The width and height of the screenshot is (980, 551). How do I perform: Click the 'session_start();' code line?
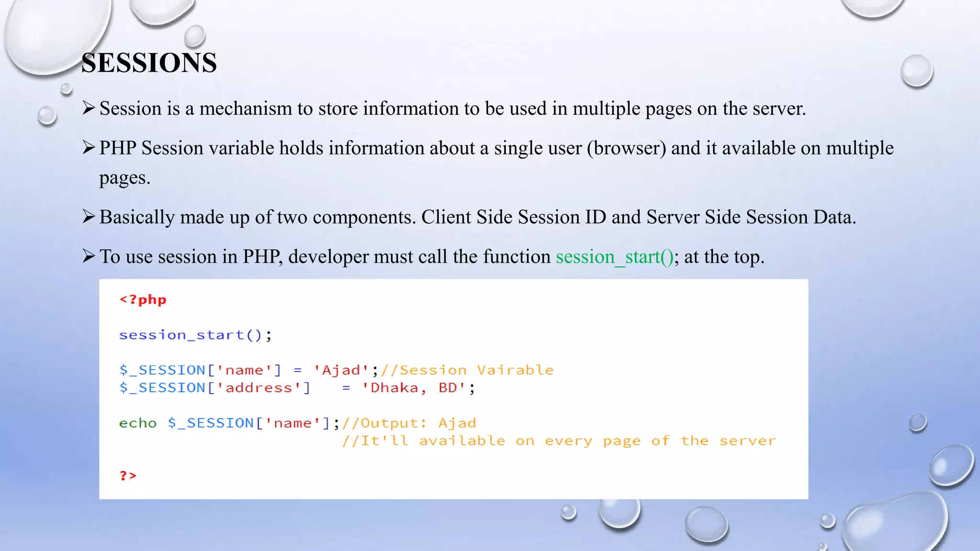[195, 335]
